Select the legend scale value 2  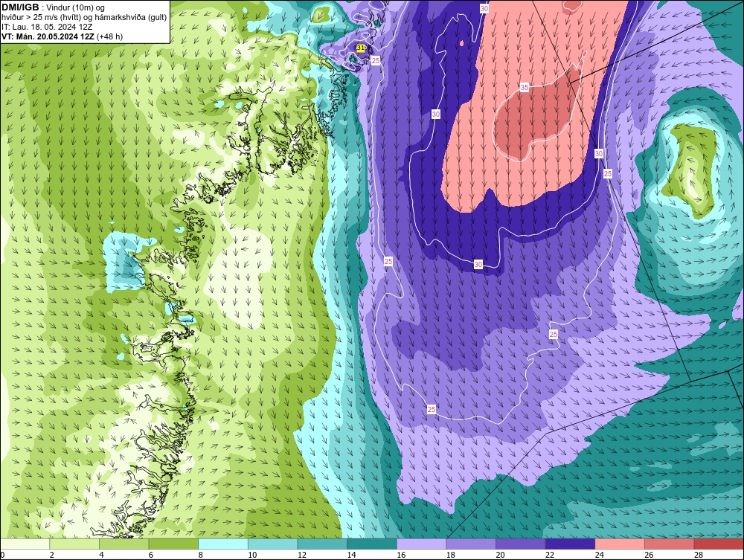(52, 555)
